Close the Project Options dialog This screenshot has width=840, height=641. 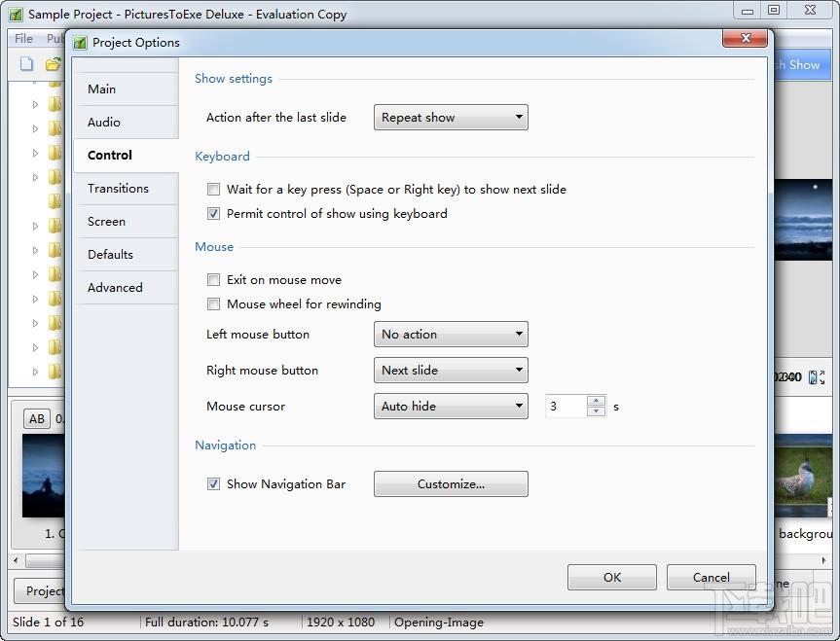(x=745, y=38)
